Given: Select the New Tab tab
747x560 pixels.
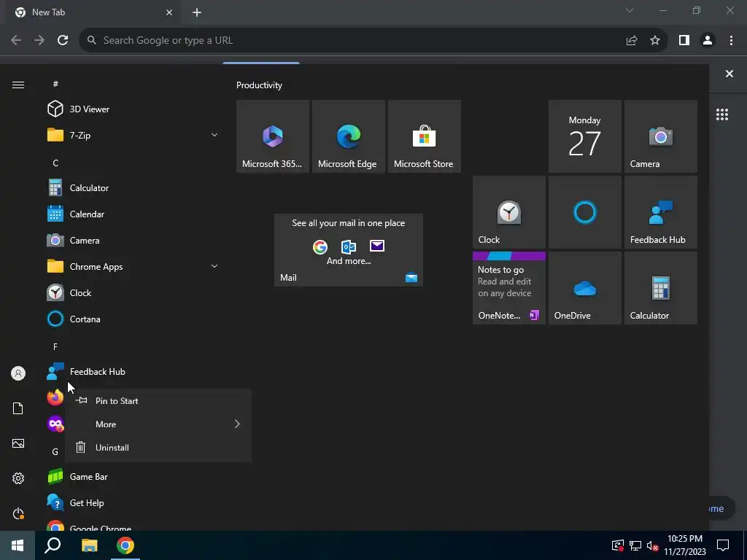Looking at the screenshot, I should pos(94,12).
